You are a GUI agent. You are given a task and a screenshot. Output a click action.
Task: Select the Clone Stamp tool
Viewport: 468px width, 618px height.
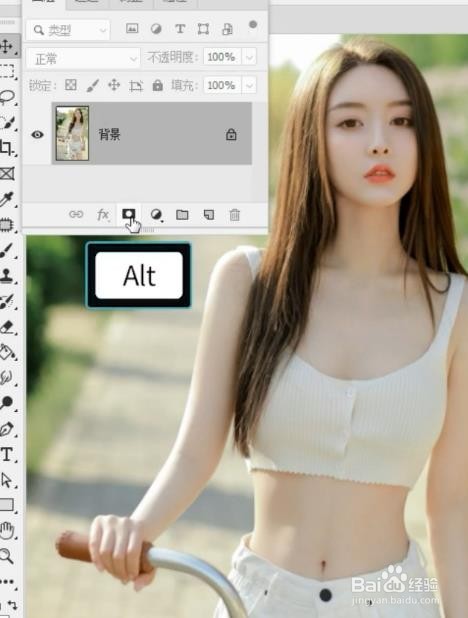[7, 275]
